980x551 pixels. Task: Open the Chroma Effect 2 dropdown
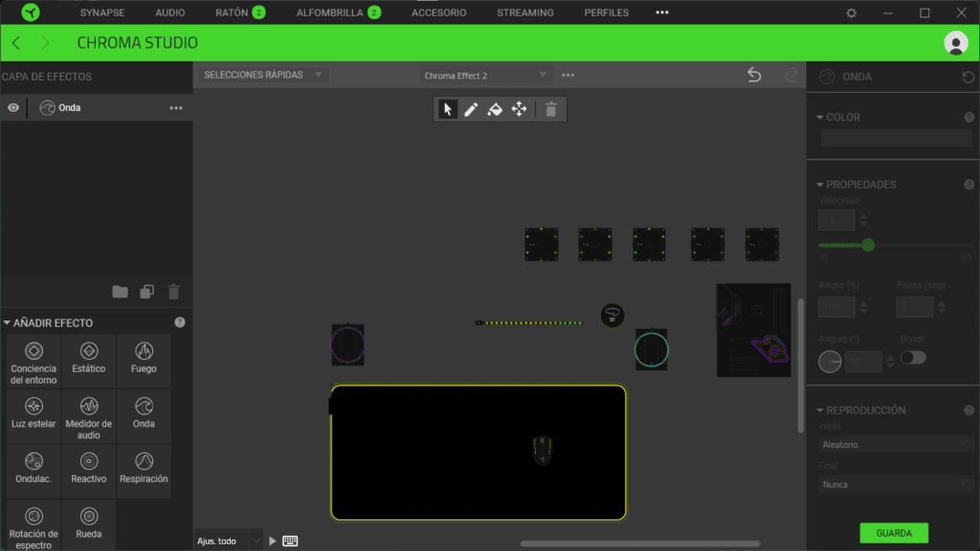click(x=485, y=76)
